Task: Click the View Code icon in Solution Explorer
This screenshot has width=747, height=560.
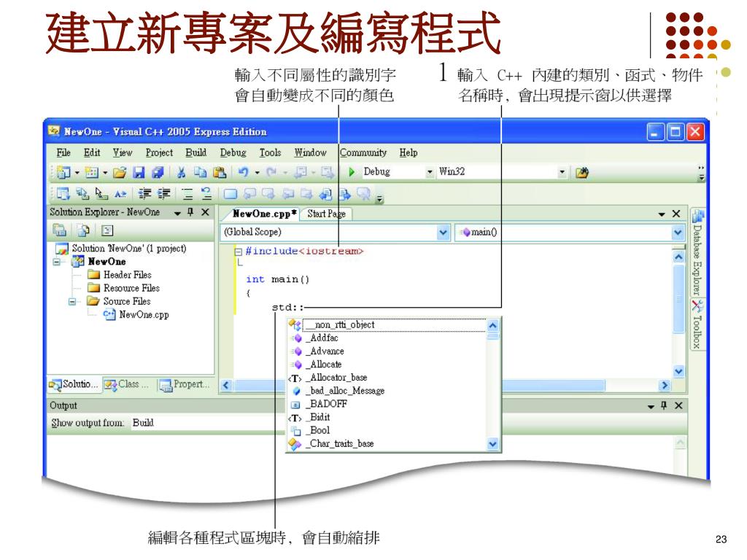Action: pos(108,230)
